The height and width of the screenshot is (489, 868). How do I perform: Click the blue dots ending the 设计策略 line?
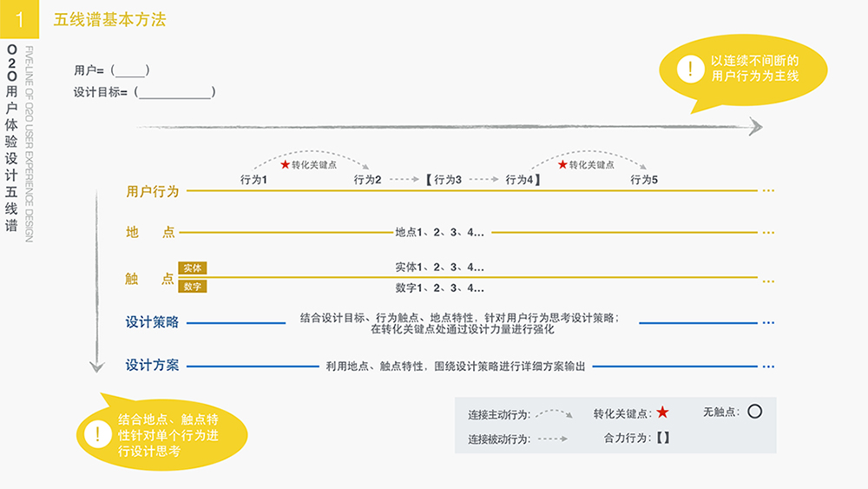pyautogui.click(x=768, y=322)
